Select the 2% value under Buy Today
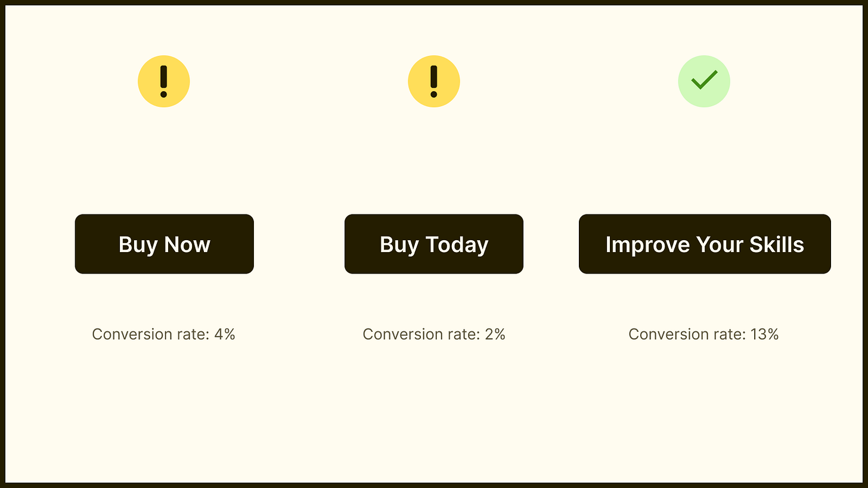 tap(495, 334)
